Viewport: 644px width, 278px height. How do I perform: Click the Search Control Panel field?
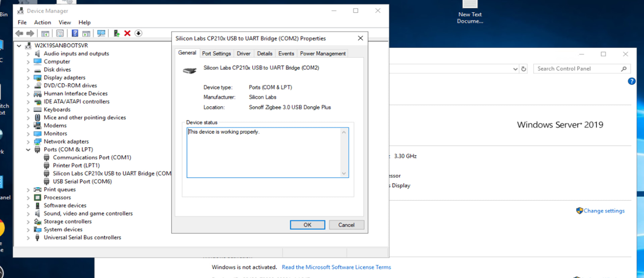[x=577, y=69]
